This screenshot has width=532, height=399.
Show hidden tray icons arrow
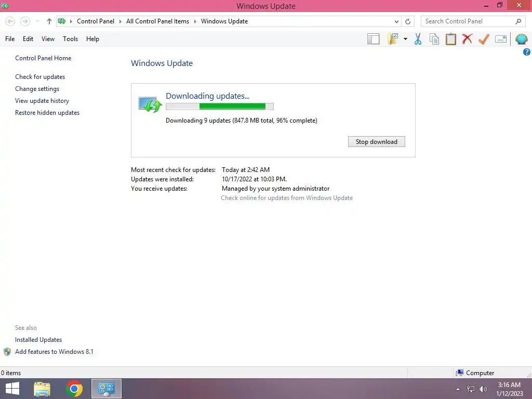[x=458, y=389]
